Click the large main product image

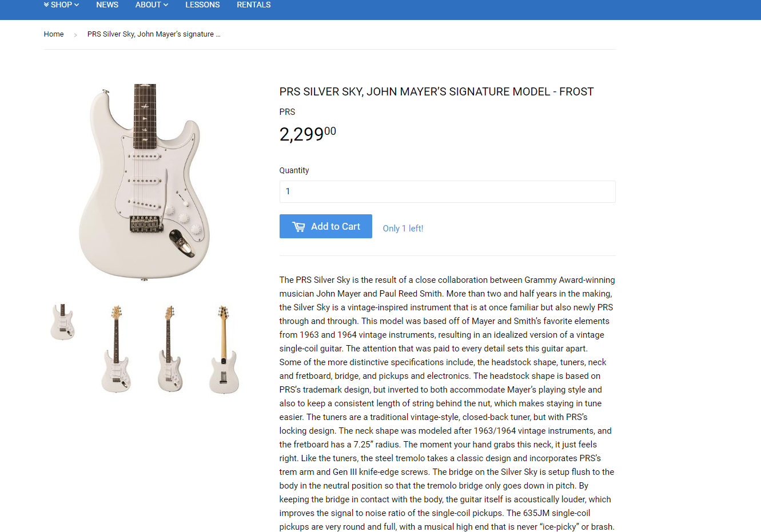(148, 182)
